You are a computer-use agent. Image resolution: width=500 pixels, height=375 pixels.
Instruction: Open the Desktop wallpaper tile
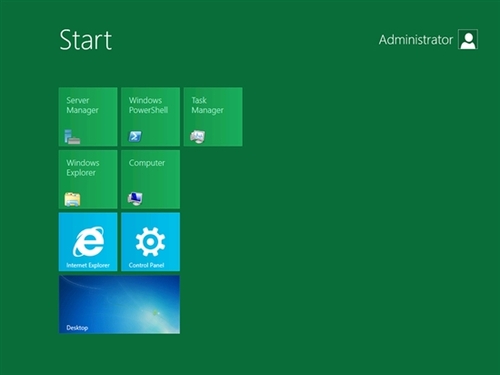pos(119,304)
